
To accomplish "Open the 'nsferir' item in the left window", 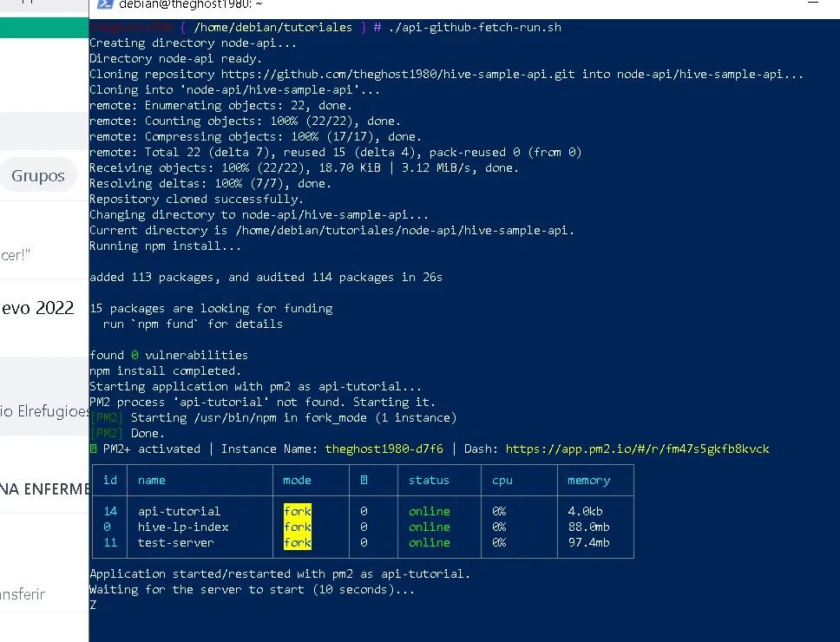I will tap(23, 593).
